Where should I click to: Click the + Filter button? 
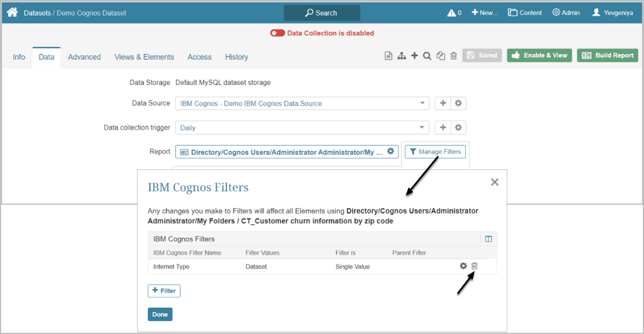pos(164,291)
